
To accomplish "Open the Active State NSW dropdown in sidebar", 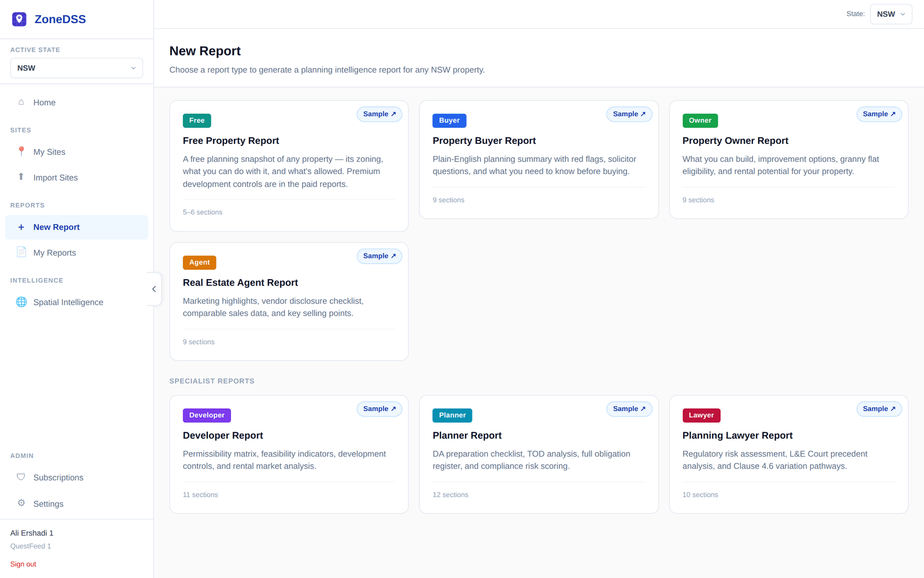I will [76, 68].
